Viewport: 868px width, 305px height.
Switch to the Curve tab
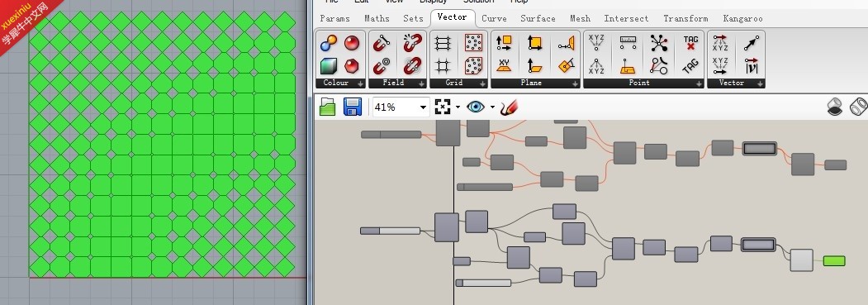coord(494,18)
